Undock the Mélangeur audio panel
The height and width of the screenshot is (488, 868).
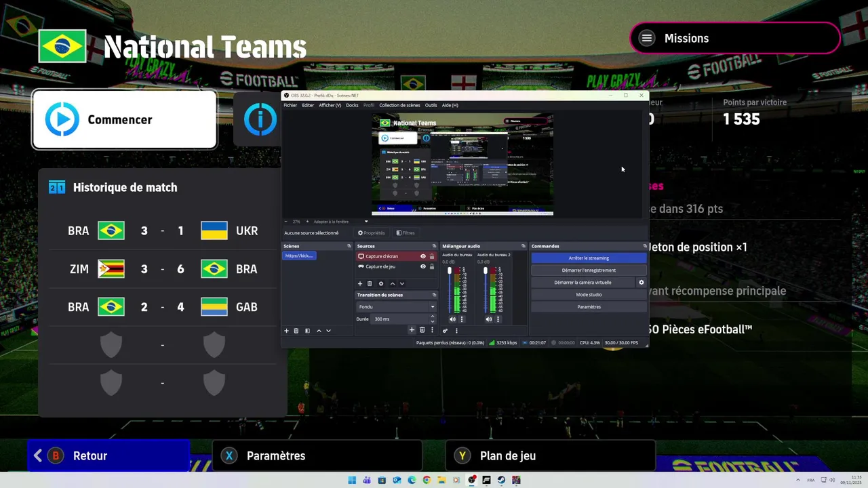[523, 246]
